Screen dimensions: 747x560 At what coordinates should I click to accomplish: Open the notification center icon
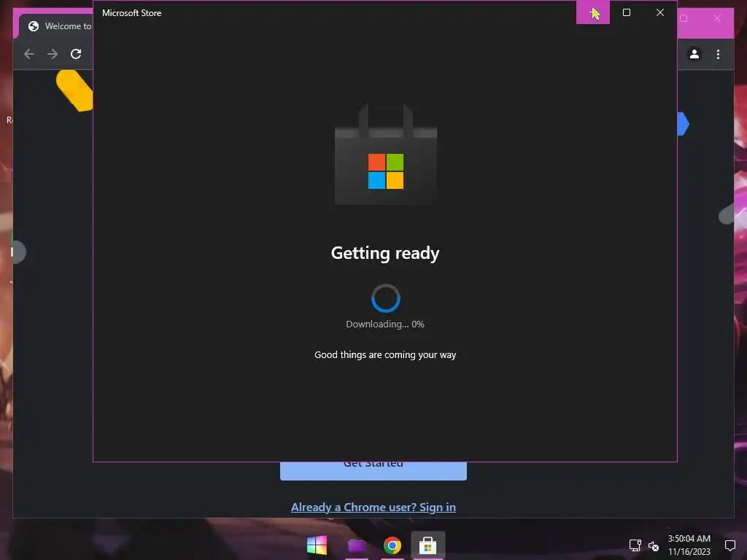click(729, 545)
